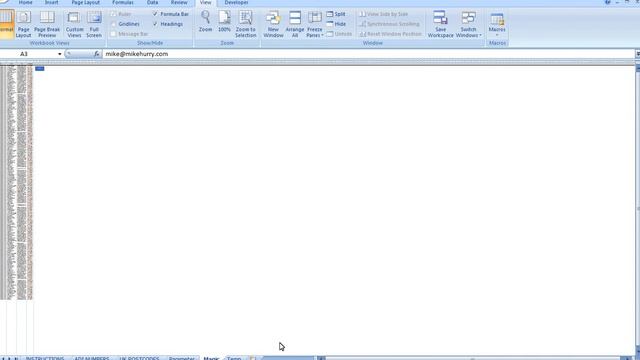Open the Formulas ribbon tab
640x360 pixels.
(x=122, y=2)
